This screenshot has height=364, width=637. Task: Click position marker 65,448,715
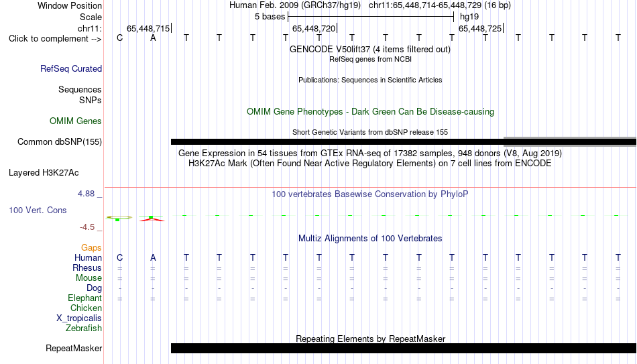(x=148, y=28)
